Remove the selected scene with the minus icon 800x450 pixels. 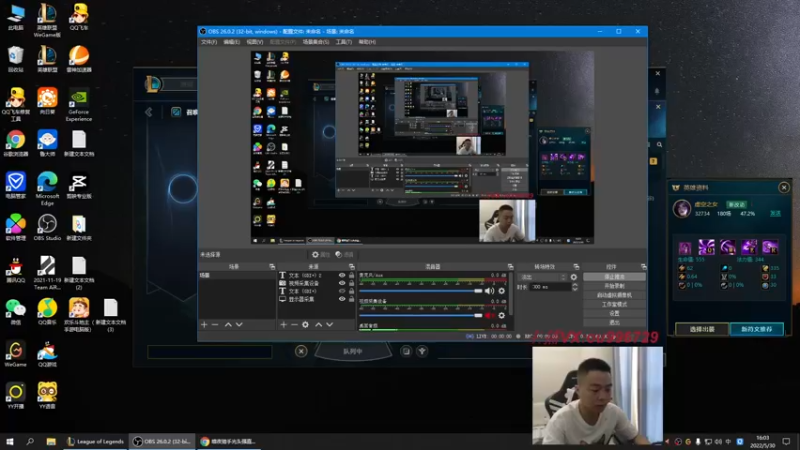215,324
